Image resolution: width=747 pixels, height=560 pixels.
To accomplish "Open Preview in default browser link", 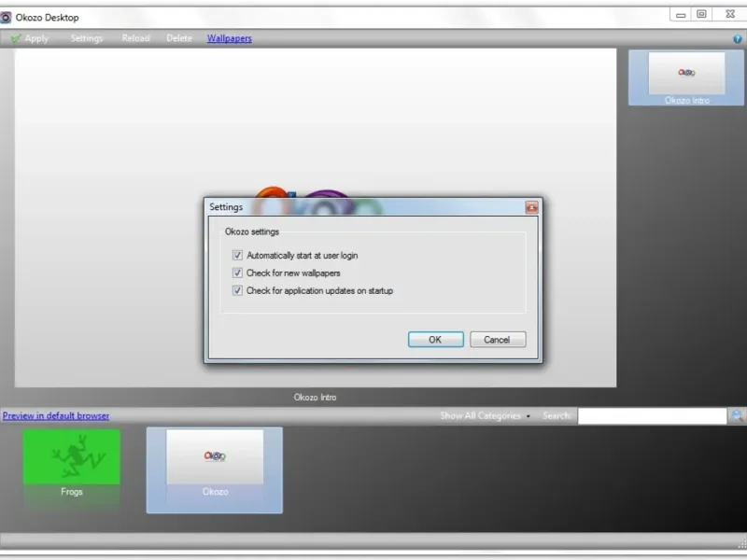I will tap(56, 415).
